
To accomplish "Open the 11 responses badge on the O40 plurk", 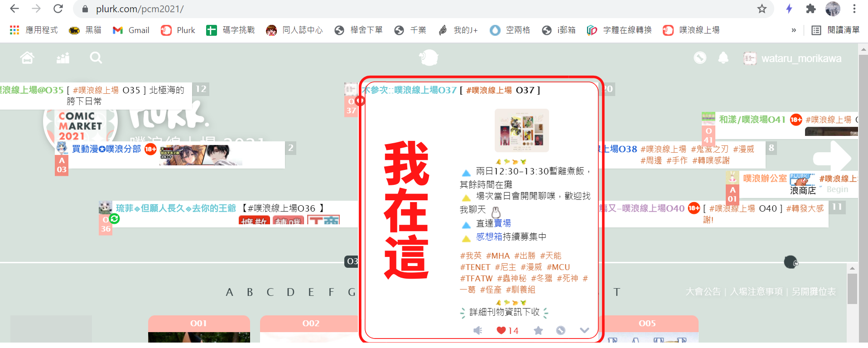I will click(x=837, y=207).
